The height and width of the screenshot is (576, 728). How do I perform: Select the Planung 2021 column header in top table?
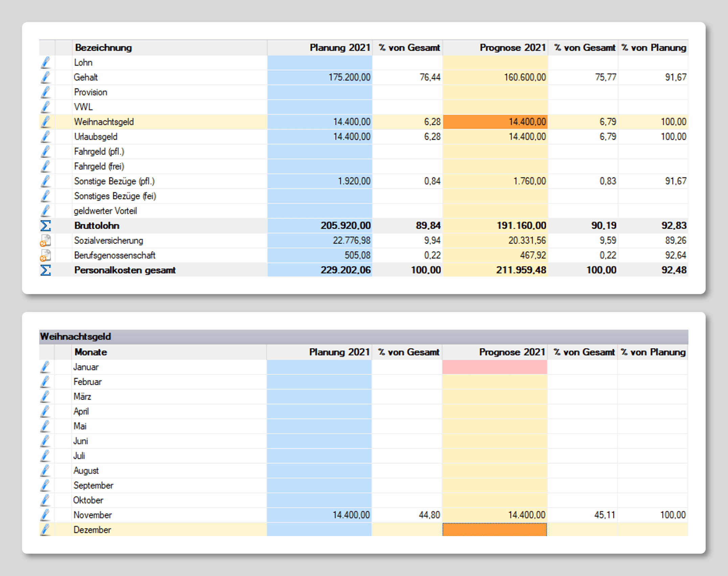(x=320, y=48)
